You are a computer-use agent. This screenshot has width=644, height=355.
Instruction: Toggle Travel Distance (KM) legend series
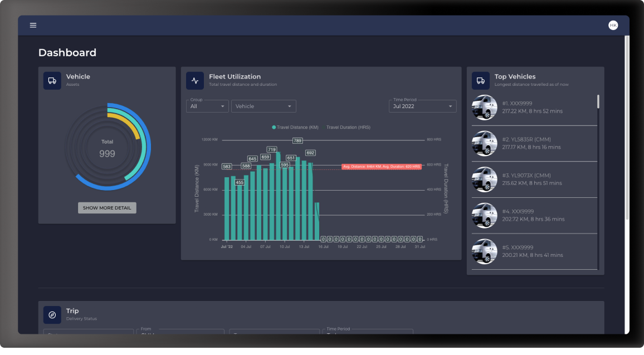295,127
